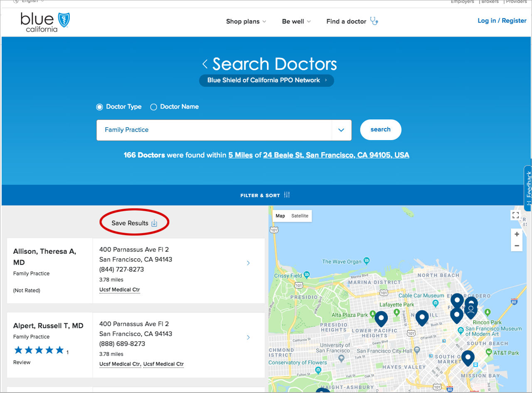The height and width of the screenshot is (393, 532).
Task: Zoom out on the map
Action: (x=517, y=246)
